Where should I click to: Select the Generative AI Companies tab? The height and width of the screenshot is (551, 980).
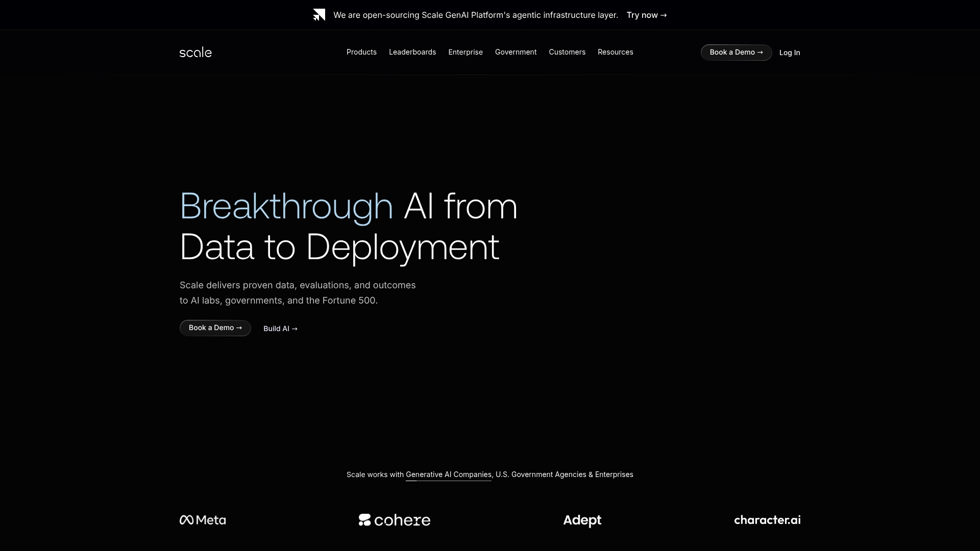pyautogui.click(x=449, y=474)
